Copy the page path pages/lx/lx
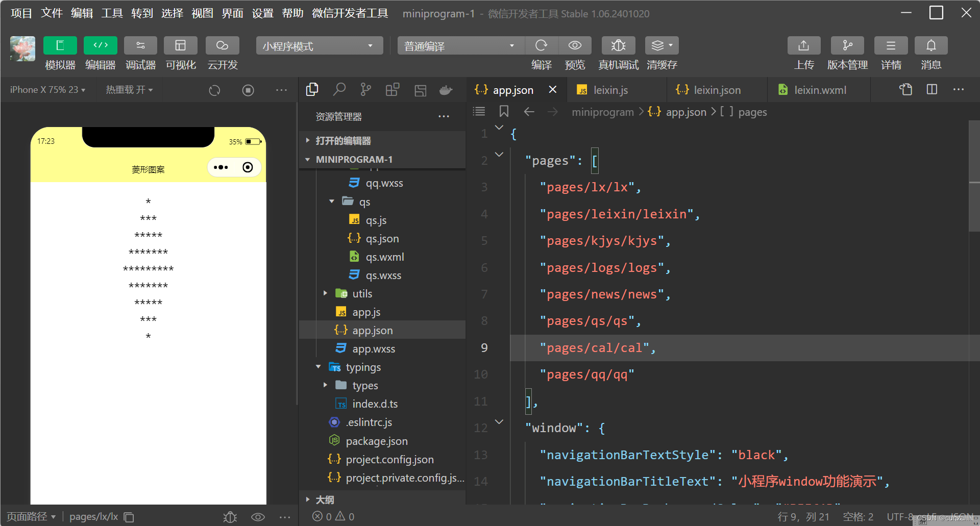Viewport: 980px width, 526px height. pos(129,517)
